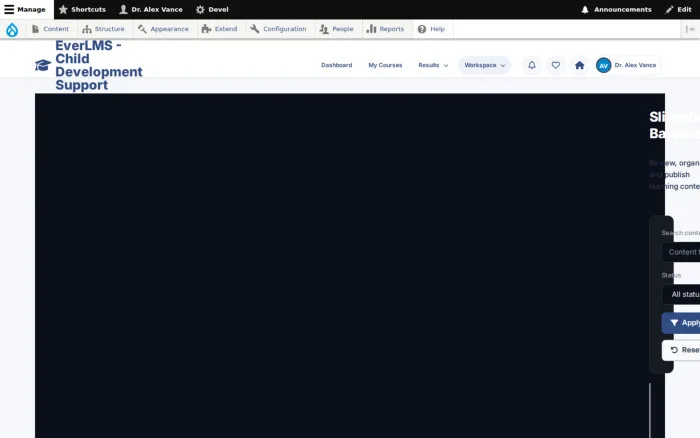Image resolution: width=700 pixels, height=438 pixels.
Task: Toggle toolbar orientation button
Action: [690, 29]
